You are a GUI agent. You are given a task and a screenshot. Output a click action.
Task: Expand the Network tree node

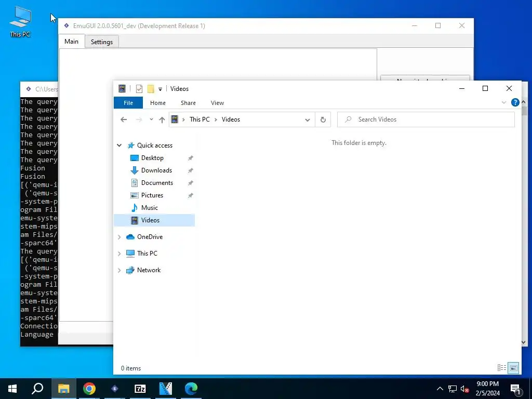pos(119,270)
